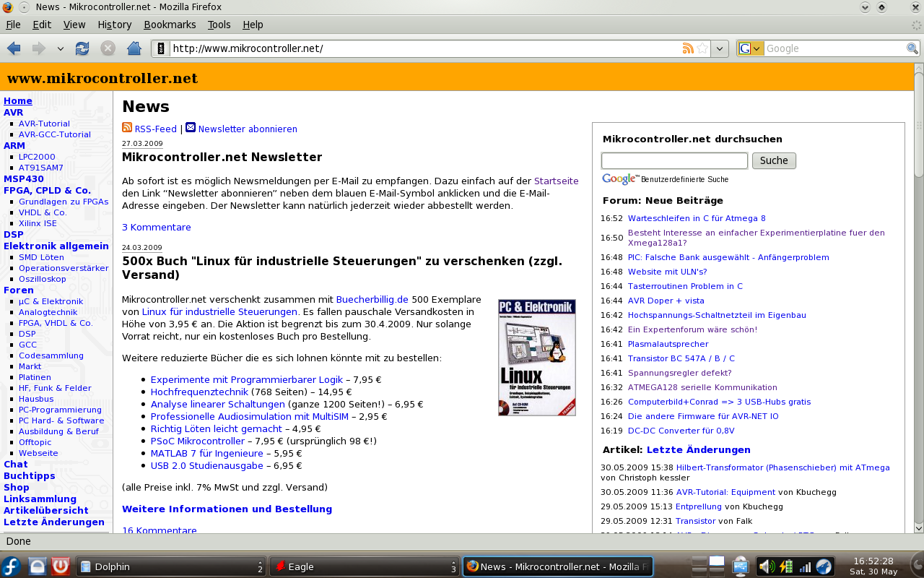Click the Stop loading button
The image size is (924, 578).
click(x=108, y=48)
